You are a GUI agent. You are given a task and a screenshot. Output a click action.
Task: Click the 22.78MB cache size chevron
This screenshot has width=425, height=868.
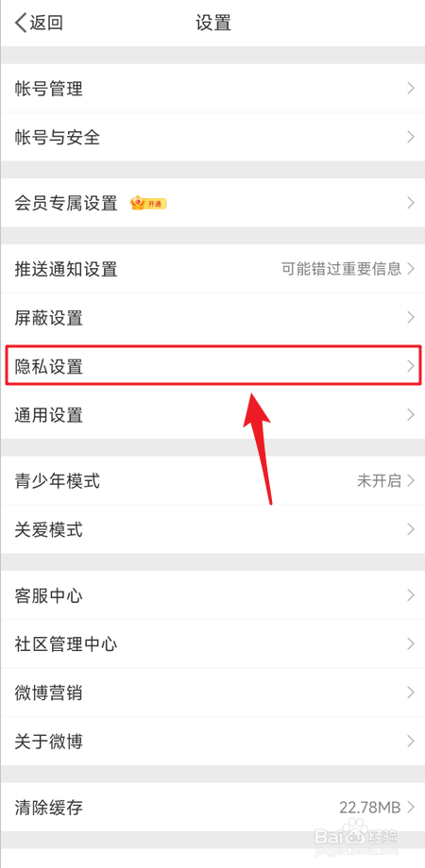(411, 807)
